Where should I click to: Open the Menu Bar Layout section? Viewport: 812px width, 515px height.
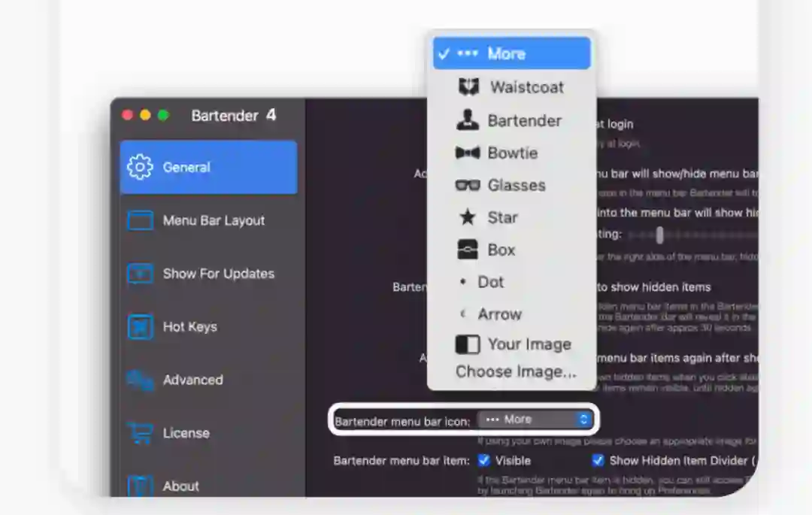coord(209,220)
